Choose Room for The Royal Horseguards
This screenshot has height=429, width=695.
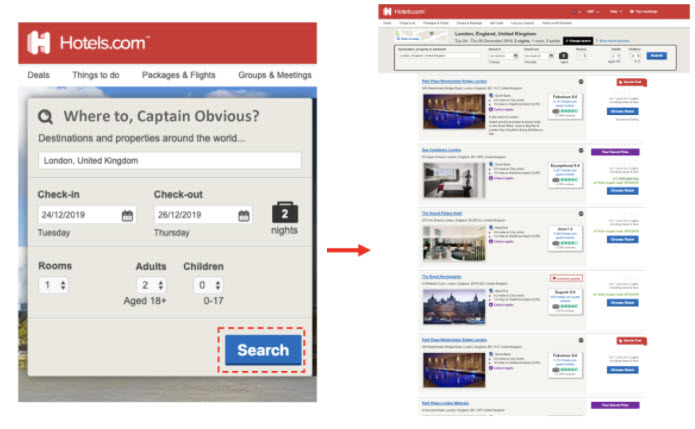point(622,303)
